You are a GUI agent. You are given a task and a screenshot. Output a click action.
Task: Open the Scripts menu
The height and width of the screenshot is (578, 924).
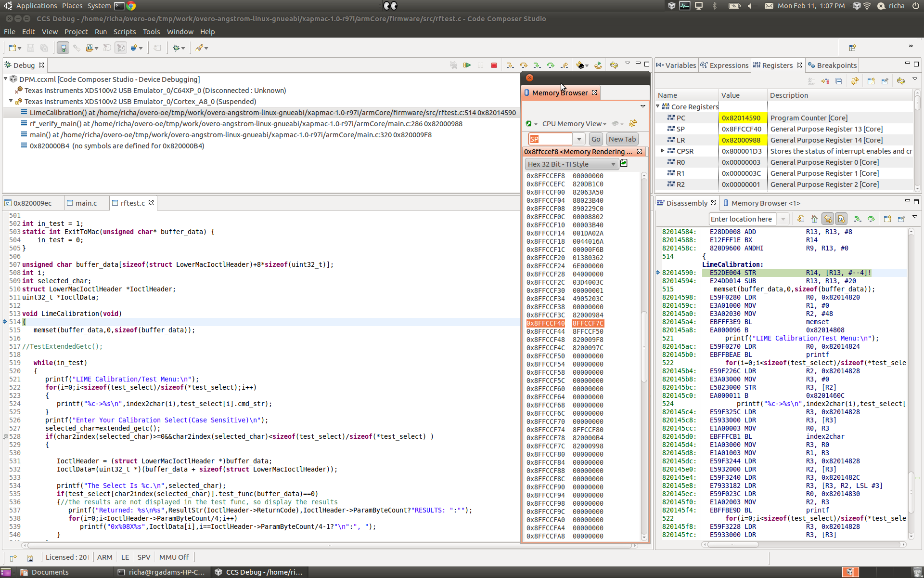tap(124, 32)
